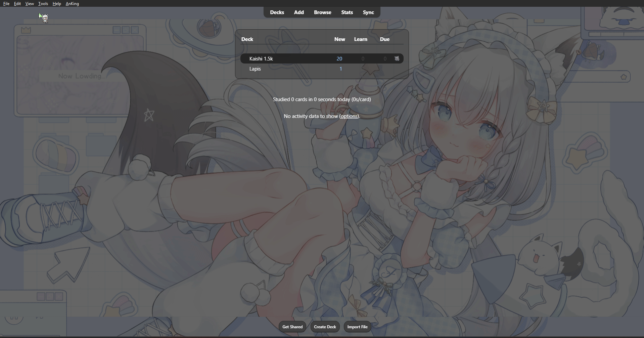Click the New column header

[x=339, y=39]
